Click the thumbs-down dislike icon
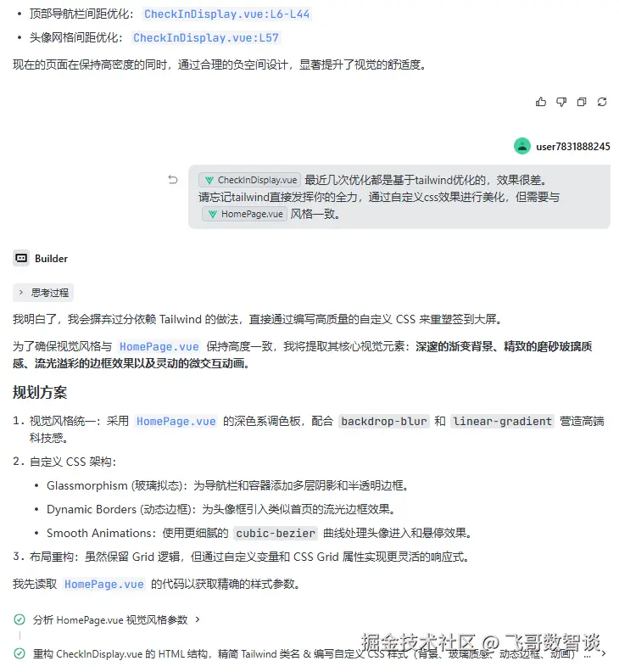619x672 pixels. (561, 102)
